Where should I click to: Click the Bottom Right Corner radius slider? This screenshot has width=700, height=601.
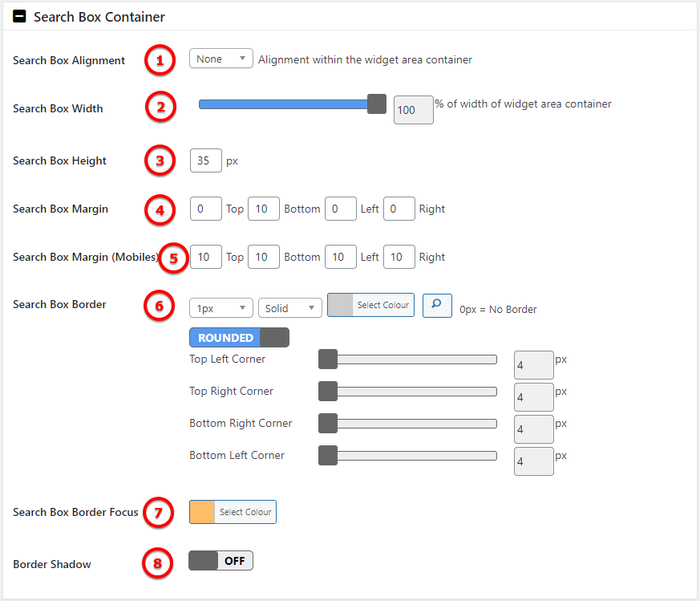tap(407, 424)
